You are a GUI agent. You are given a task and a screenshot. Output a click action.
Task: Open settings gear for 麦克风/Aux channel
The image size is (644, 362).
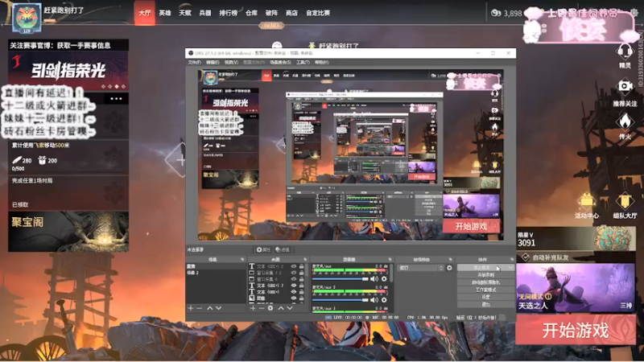coord(384,279)
